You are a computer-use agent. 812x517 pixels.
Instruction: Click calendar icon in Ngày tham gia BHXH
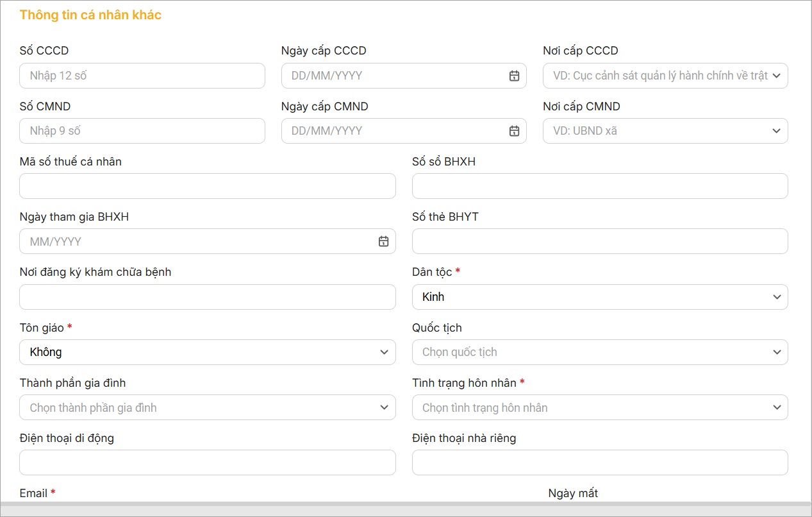383,242
